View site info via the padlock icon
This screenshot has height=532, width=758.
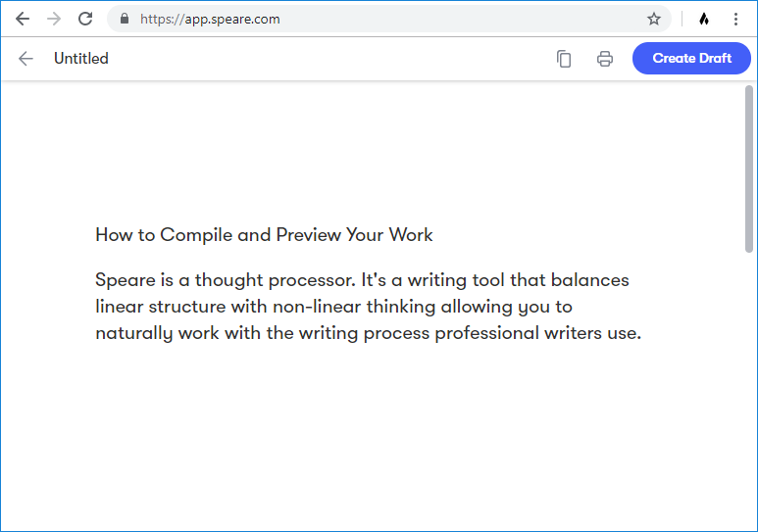pyautogui.click(x=125, y=19)
